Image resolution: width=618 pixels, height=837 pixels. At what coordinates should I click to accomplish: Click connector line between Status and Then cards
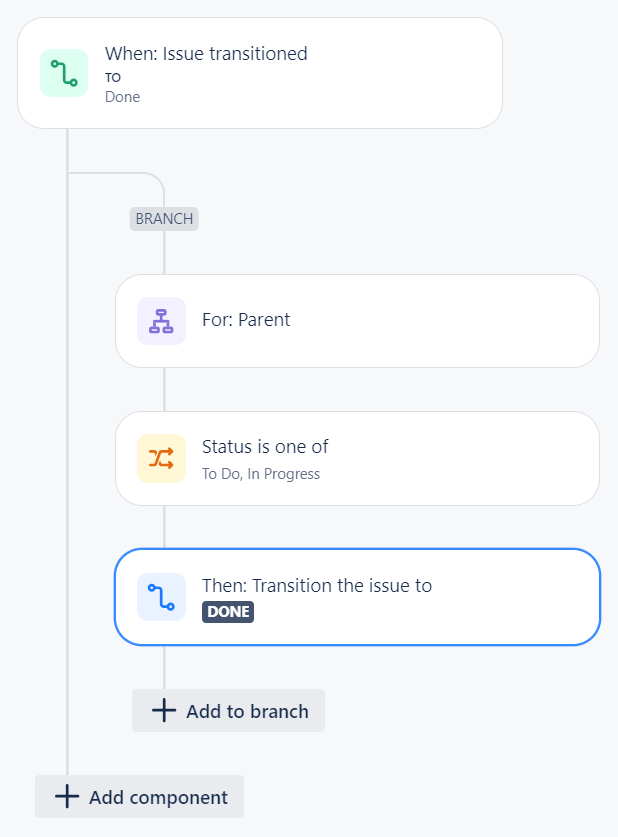tap(165, 526)
